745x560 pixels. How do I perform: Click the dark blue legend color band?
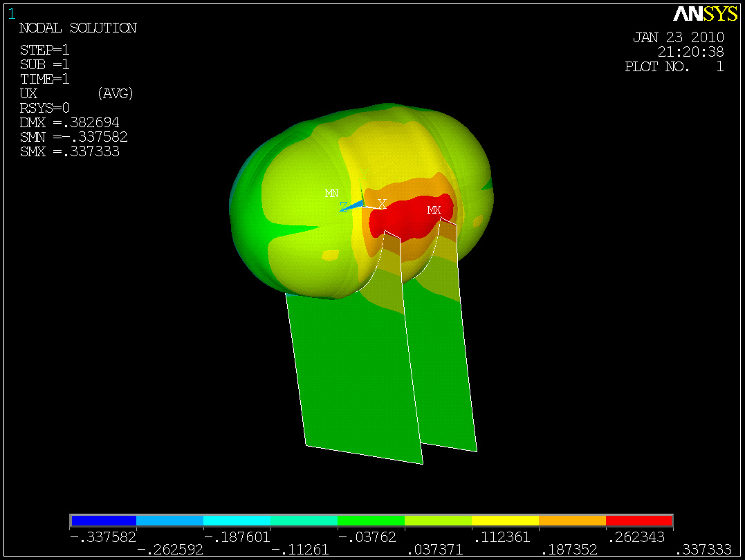104,521
